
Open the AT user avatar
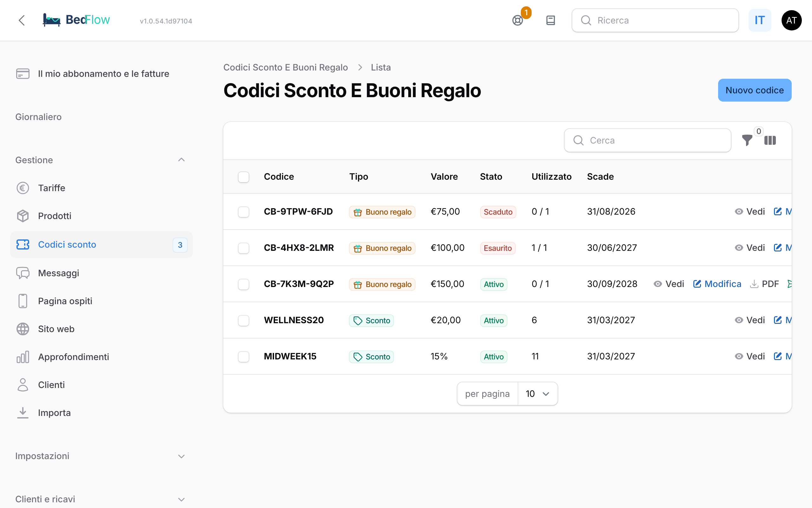[791, 21]
